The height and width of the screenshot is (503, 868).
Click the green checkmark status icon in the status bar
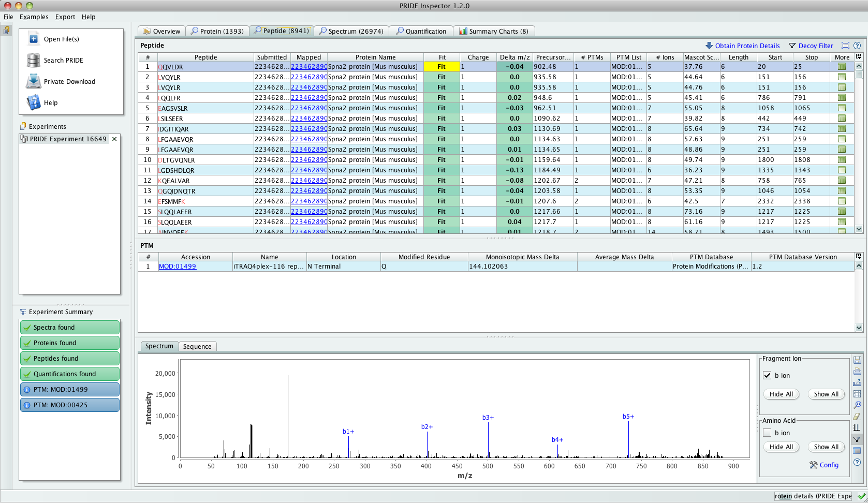point(861,496)
